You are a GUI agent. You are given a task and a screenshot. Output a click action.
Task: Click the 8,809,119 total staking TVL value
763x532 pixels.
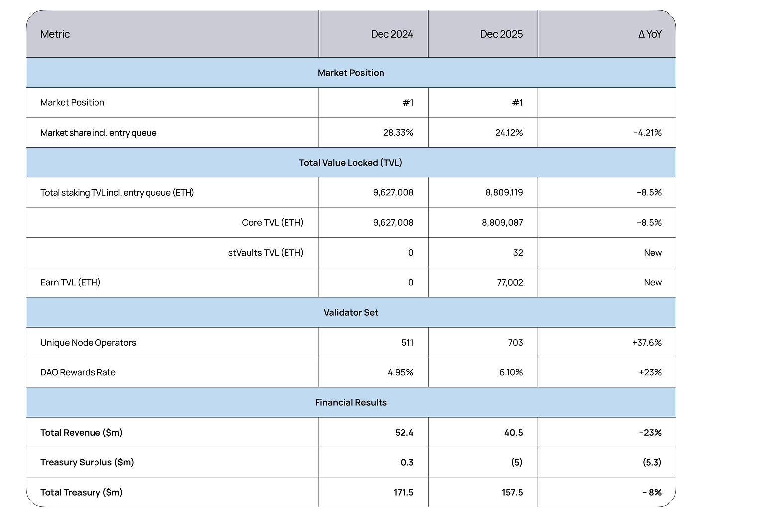point(504,193)
